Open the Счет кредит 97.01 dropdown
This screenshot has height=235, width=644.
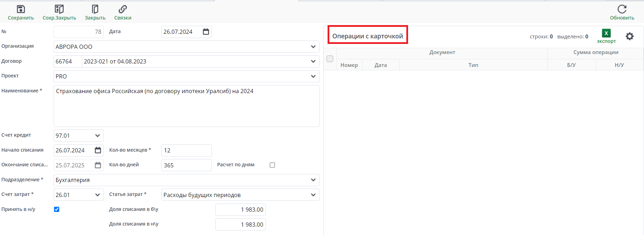pyautogui.click(x=97, y=136)
